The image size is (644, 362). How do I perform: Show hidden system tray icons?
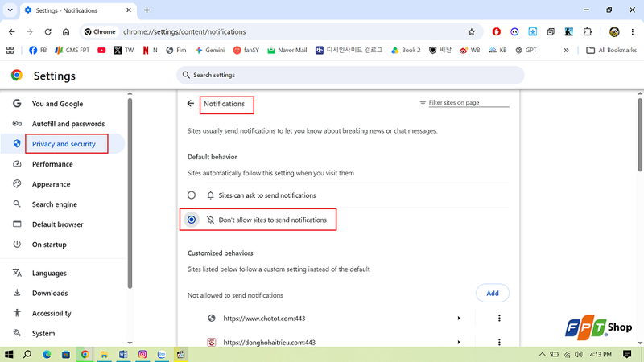click(x=542, y=354)
